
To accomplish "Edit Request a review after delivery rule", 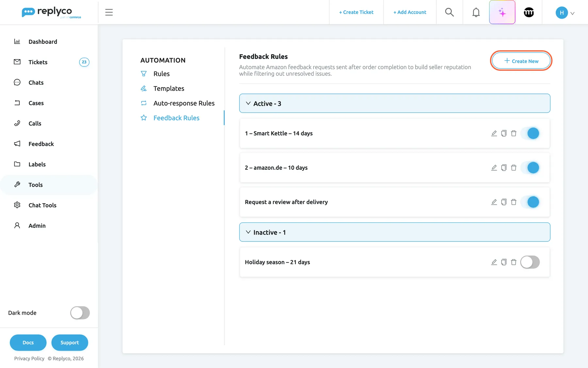I will [494, 202].
